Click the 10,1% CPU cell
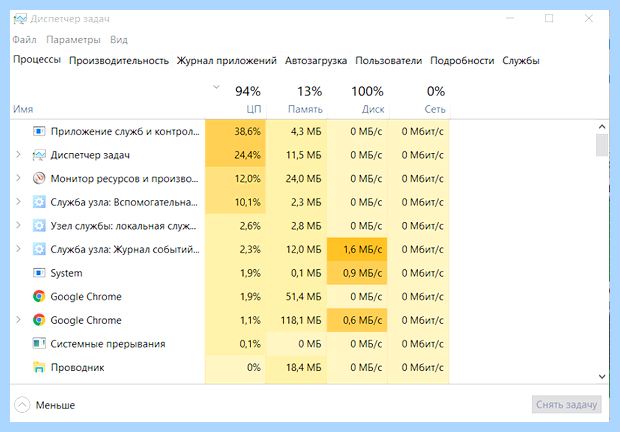This screenshot has width=620, height=432. coord(236,202)
